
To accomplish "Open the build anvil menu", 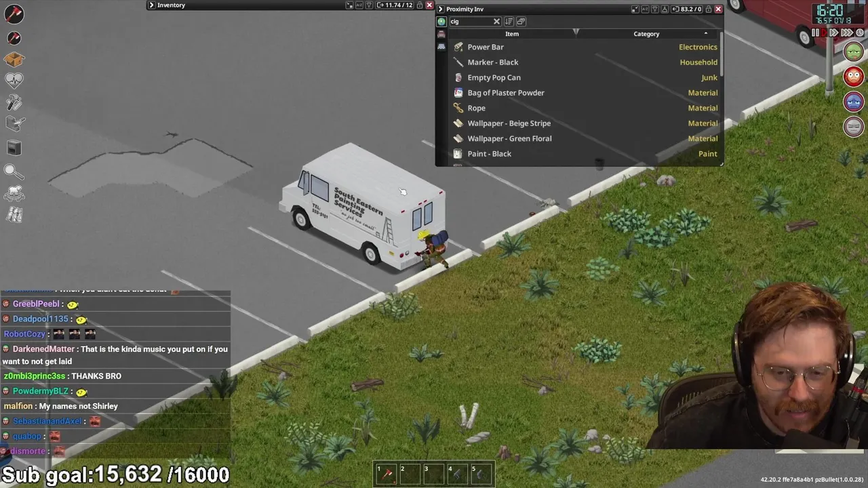I will click(x=14, y=124).
